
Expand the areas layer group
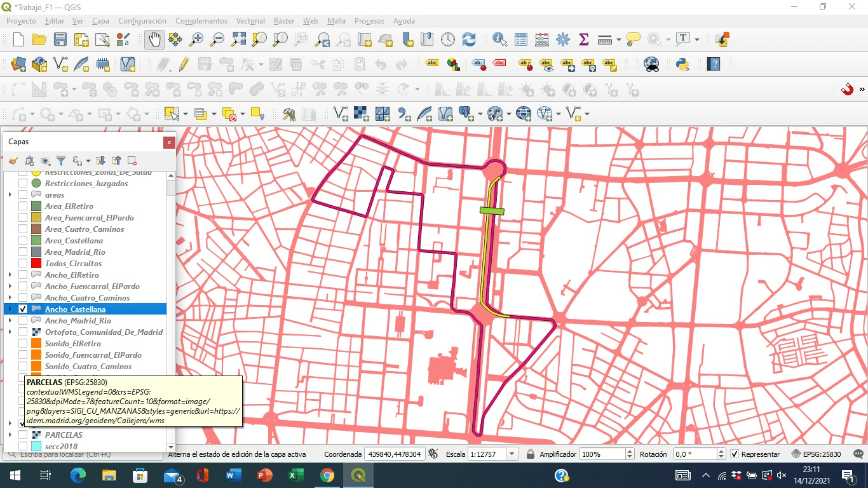pyautogui.click(x=10, y=195)
